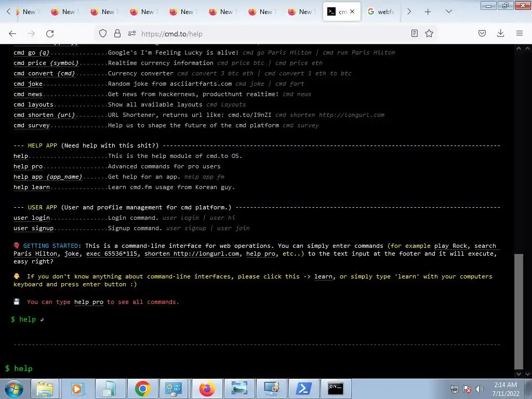Bookmark this page with the star icon

429,33
